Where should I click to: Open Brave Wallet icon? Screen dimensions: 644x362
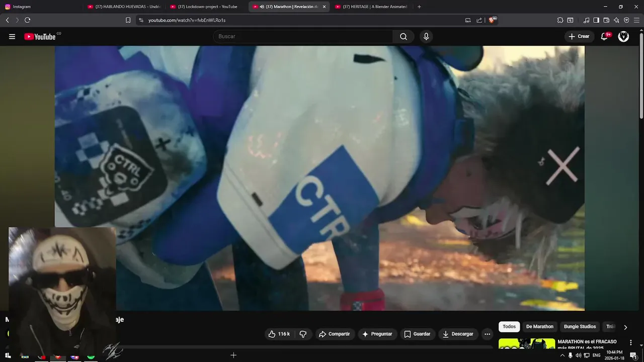[x=606, y=20]
